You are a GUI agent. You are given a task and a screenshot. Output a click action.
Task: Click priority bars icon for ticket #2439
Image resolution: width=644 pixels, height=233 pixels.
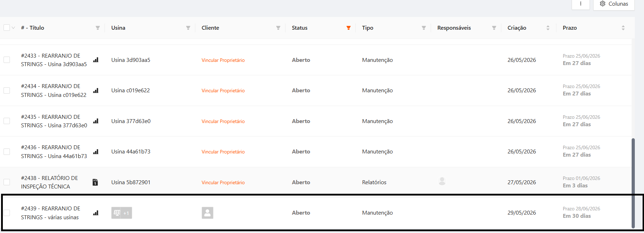click(x=96, y=213)
